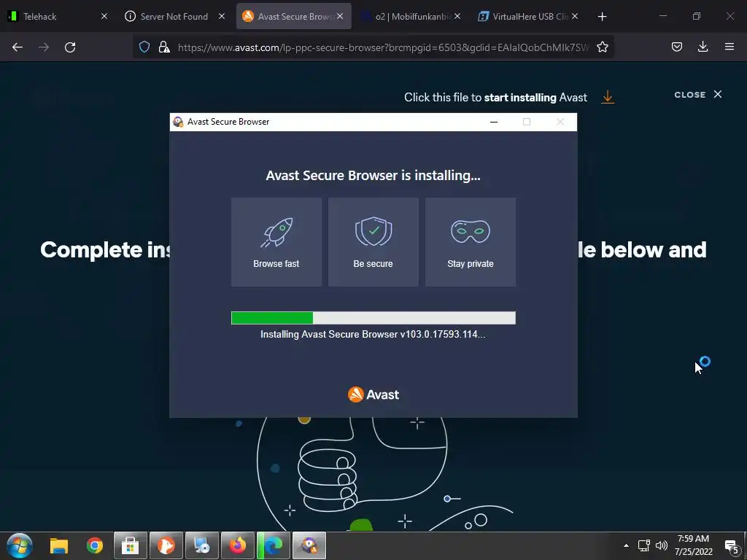Open the taskbar clock and date
This screenshot has height=560, width=747.
click(x=694, y=545)
